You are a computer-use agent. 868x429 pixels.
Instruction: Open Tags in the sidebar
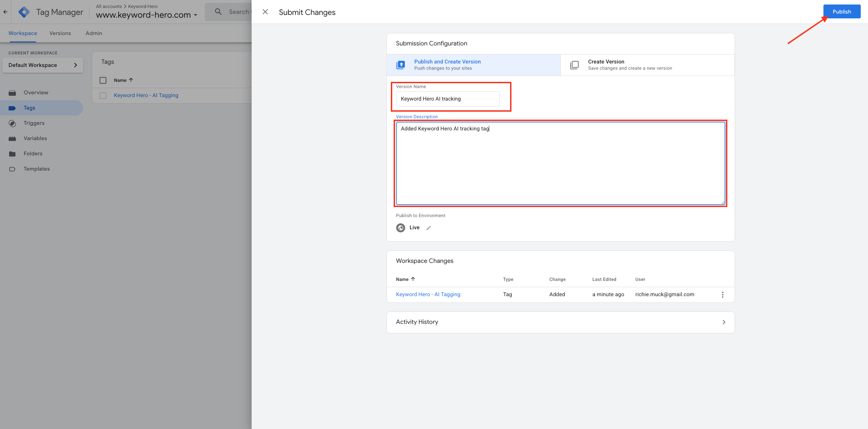click(42, 108)
